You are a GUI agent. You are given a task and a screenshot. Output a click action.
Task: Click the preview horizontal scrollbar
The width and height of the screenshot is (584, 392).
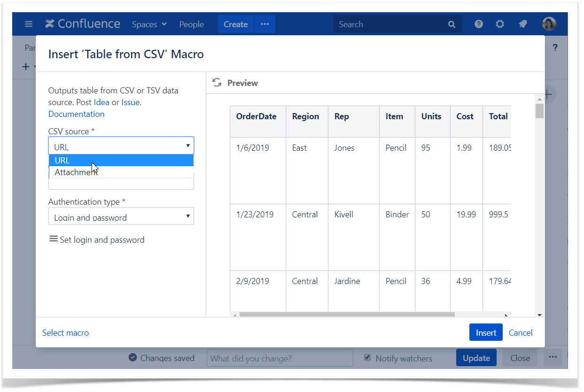(347, 315)
